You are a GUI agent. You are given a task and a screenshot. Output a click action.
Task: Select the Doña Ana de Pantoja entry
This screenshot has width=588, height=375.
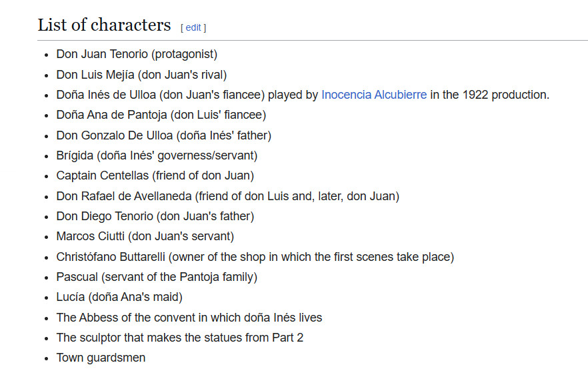tap(161, 115)
